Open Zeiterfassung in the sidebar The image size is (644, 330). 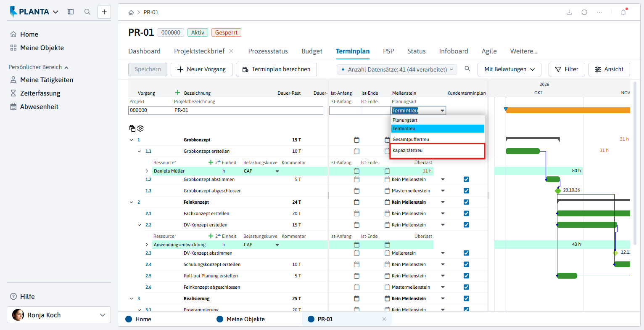pos(40,93)
